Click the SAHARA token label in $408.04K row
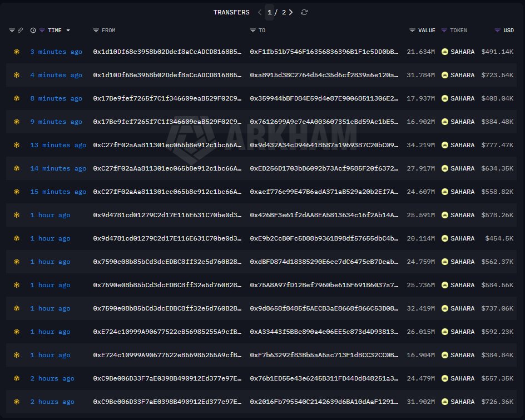Screen dimensions: 525x420 (x=462, y=99)
